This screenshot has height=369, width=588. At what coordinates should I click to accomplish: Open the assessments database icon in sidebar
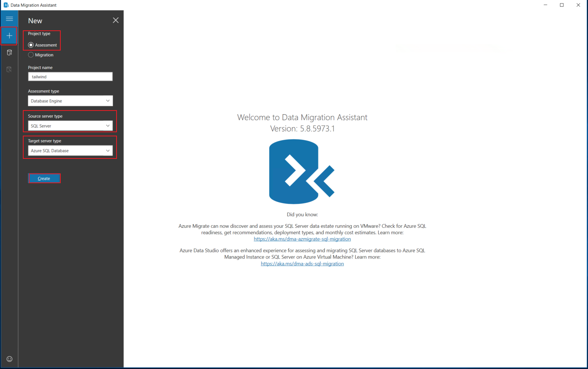coord(9,53)
